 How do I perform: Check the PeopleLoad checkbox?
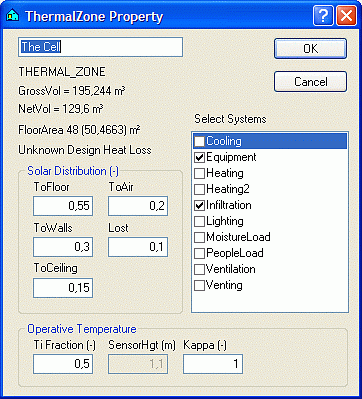tap(199, 253)
